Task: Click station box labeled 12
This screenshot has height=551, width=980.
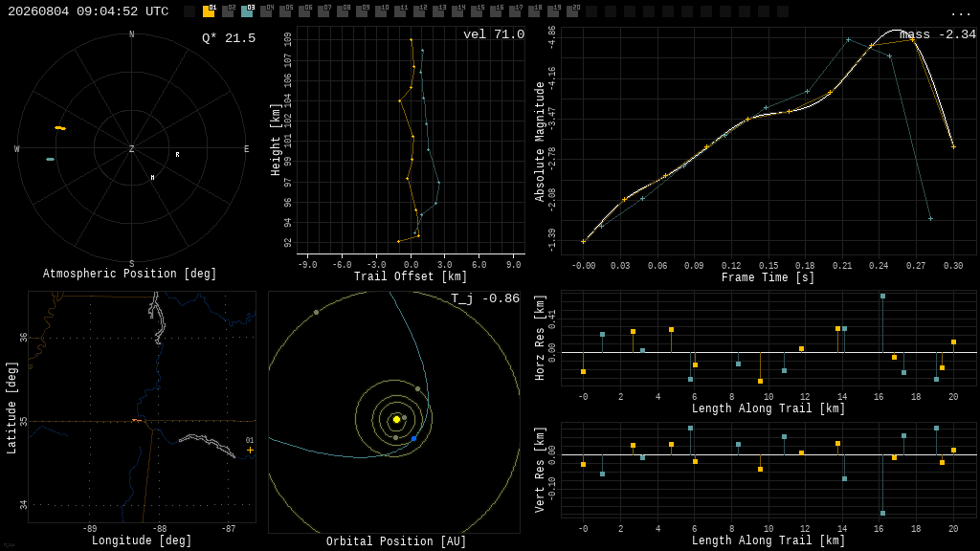Action: 419,11
